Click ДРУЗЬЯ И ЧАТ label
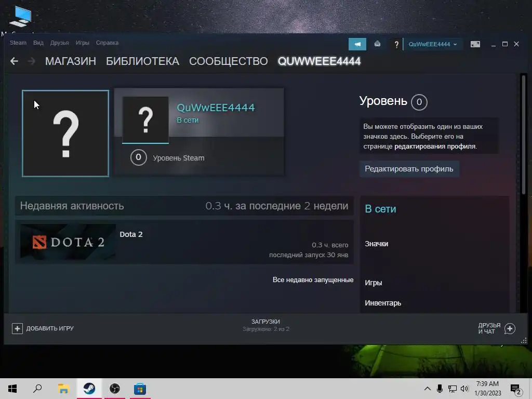The height and width of the screenshot is (399, 532). [x=489, y=328]
